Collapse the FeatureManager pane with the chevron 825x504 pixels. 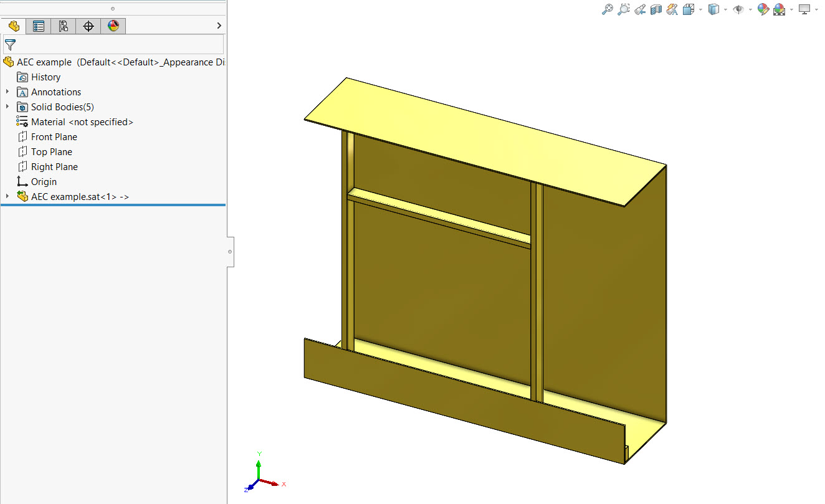click(219, 26)
